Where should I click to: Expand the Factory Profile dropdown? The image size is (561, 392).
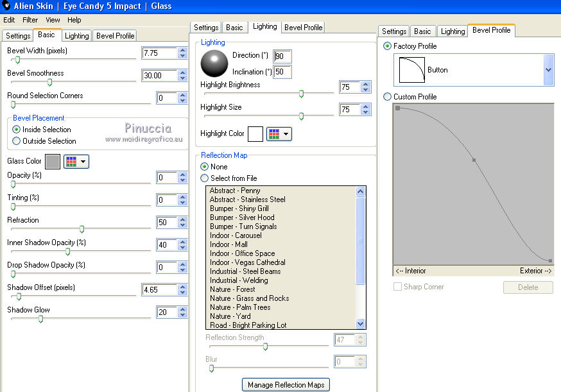[x=548, y=70]
